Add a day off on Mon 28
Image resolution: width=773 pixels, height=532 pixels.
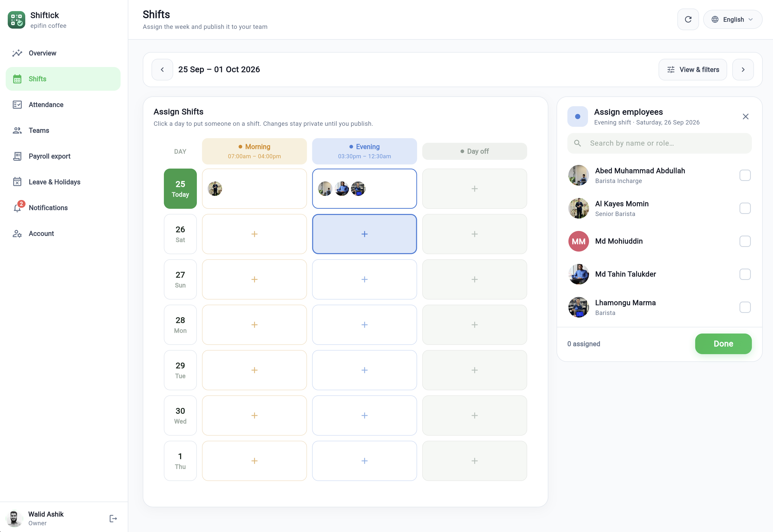pos(474,325)
